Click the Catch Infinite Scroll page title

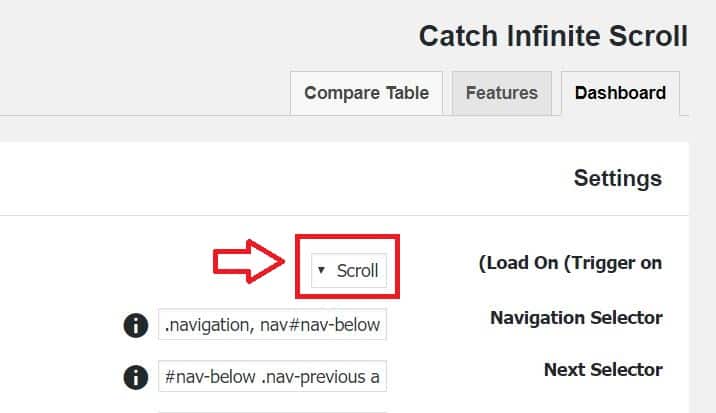pos(553,36)
